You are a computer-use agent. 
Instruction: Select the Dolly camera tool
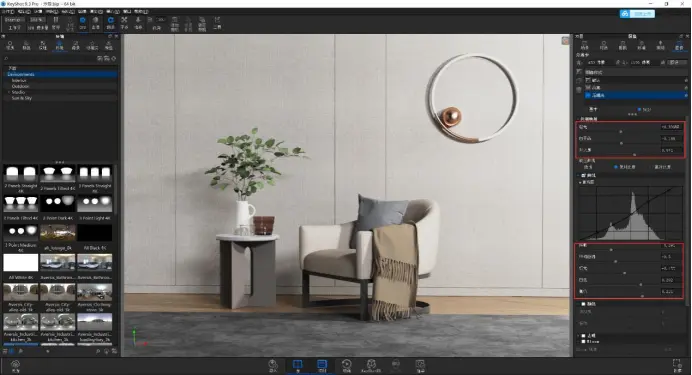138,22
